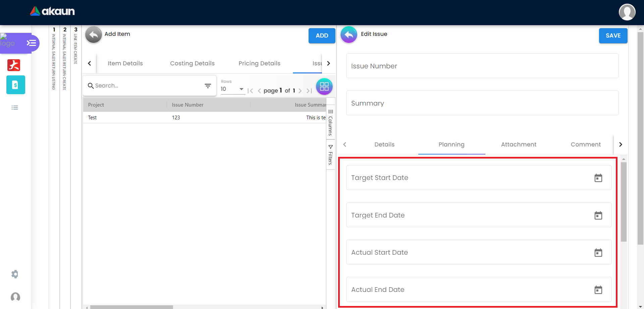
Task: Click the table horizontal scrollbar thumb
Action: coord(131,307)
